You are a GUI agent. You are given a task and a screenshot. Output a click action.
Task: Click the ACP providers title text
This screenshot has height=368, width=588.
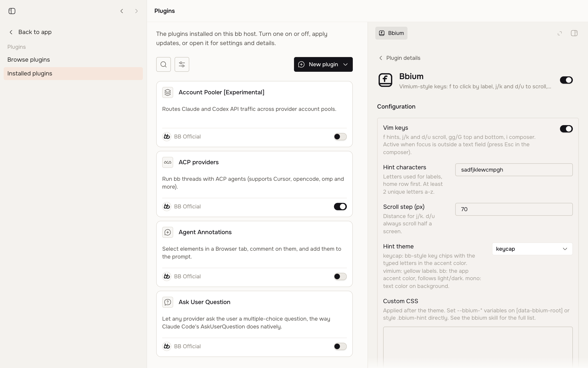pos(198,162)
